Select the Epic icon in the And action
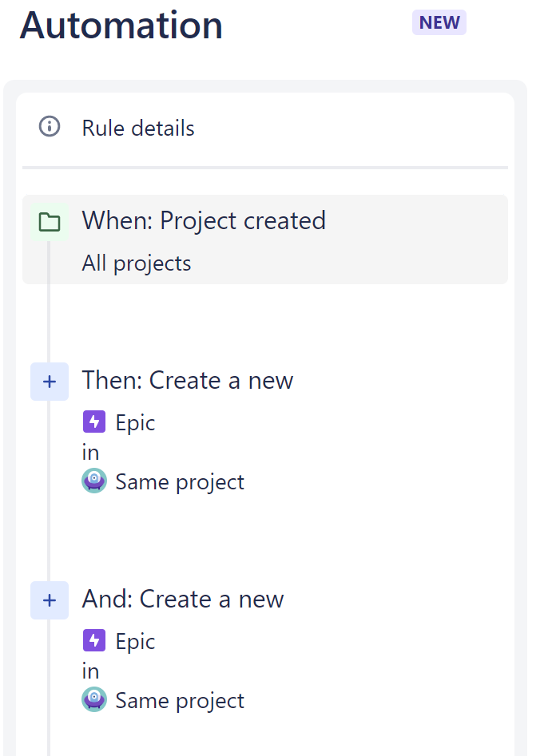Image resolution: width=556 pixels, height=756 pixels. coord(94,640)
